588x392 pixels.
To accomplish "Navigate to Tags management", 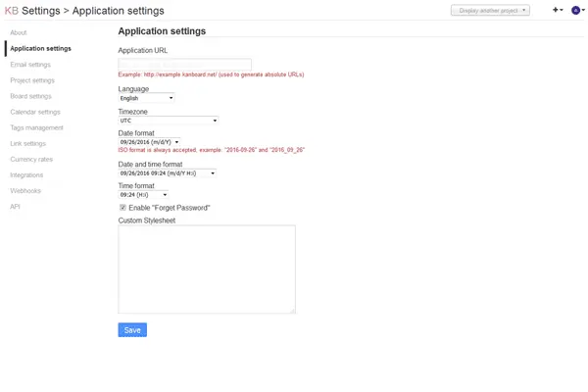I will [36, 127].
